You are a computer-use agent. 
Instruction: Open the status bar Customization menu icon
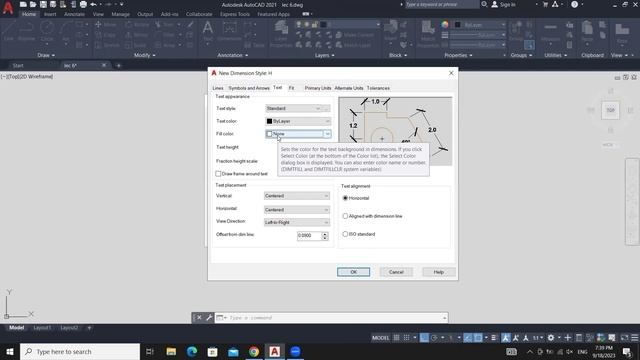coord(635,338)
